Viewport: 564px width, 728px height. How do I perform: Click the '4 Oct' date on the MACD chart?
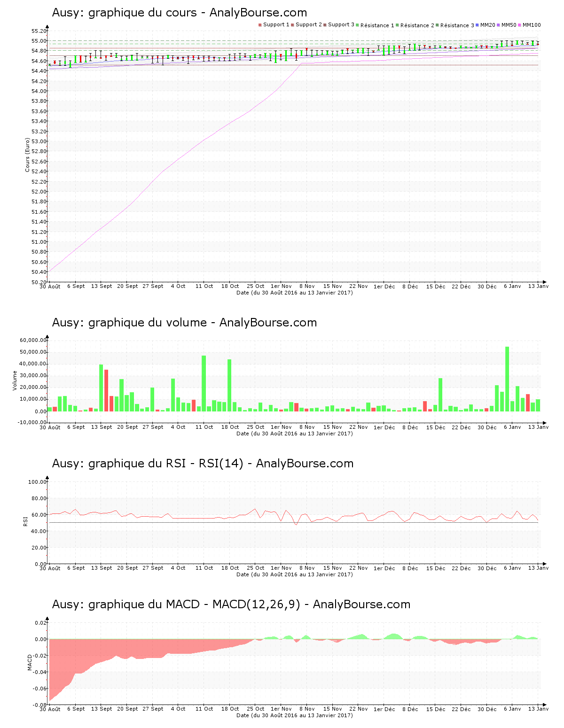coord(178,709)
